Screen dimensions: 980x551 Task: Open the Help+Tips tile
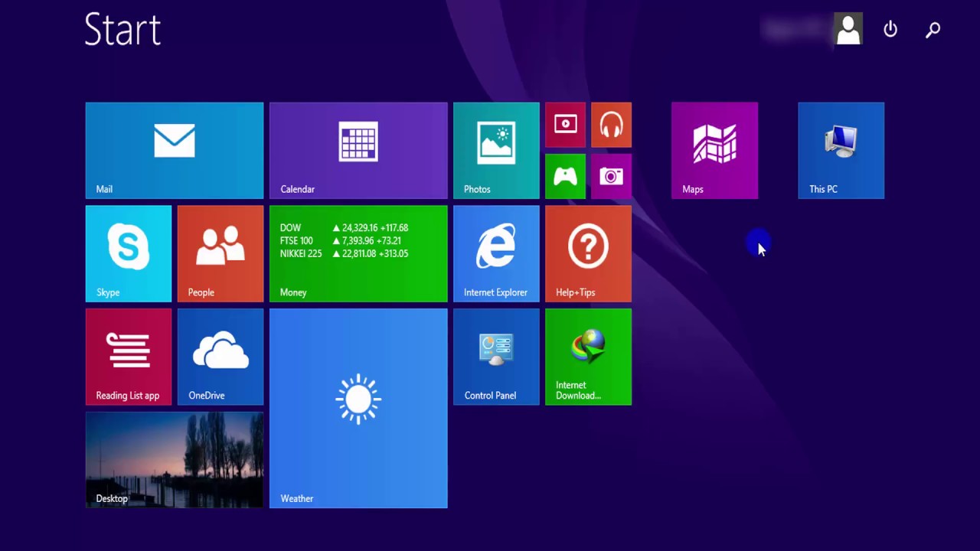click(x=588, y=254)
